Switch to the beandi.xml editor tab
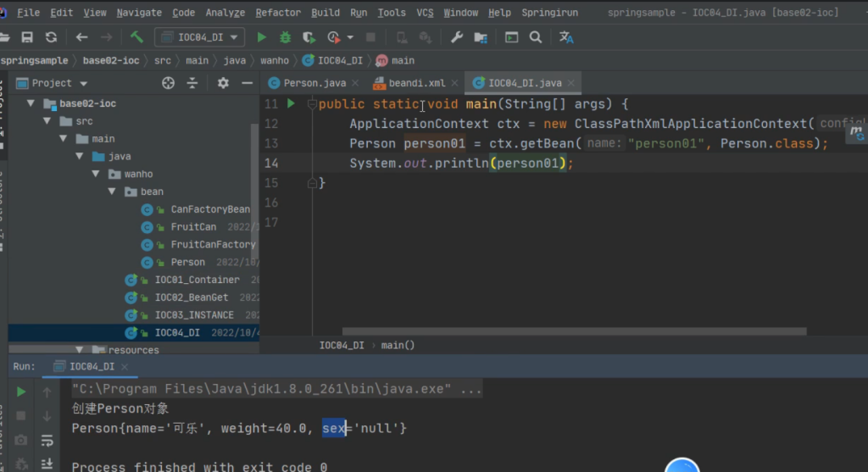Viewport: 868px width, 472px height. [x=416, y=83]
